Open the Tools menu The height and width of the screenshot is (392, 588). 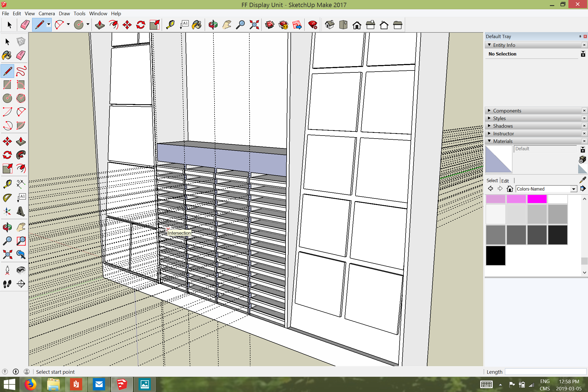(x=79, y=13)
